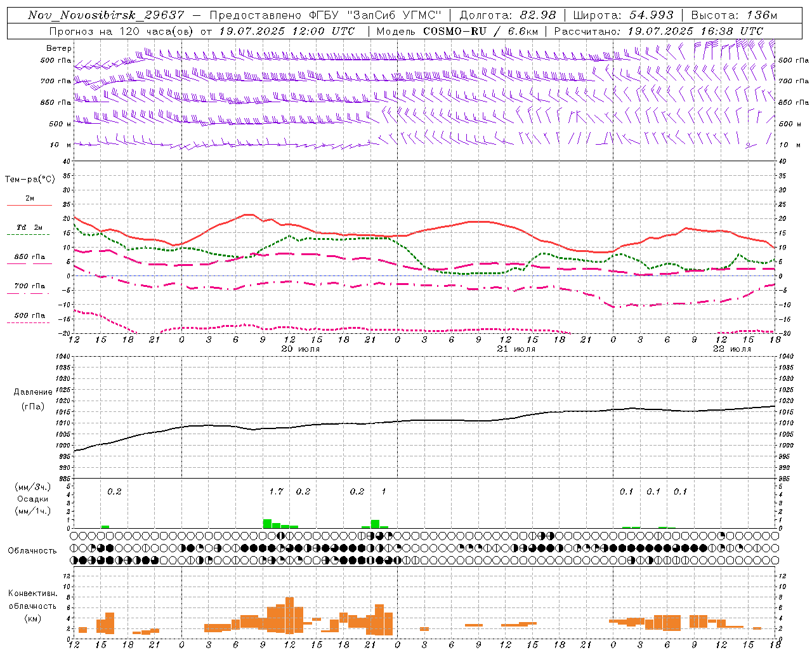Click the Конвективн. convective cloud label

point(32,594)
